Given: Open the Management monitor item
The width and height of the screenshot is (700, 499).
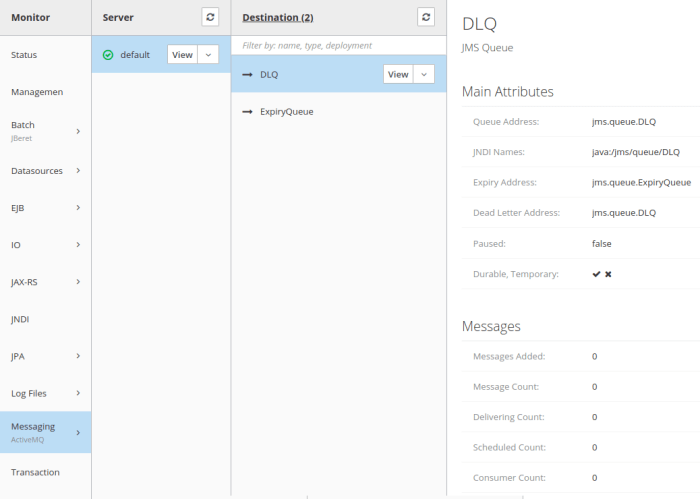Looking at the screenshot, I should point(46,92).
